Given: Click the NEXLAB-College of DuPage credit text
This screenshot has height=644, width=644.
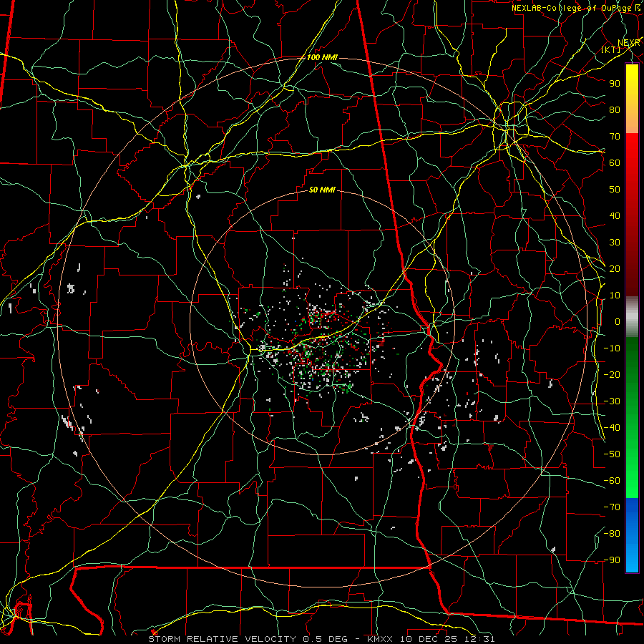Looking at the screenshot, I should tap(571, 8).
